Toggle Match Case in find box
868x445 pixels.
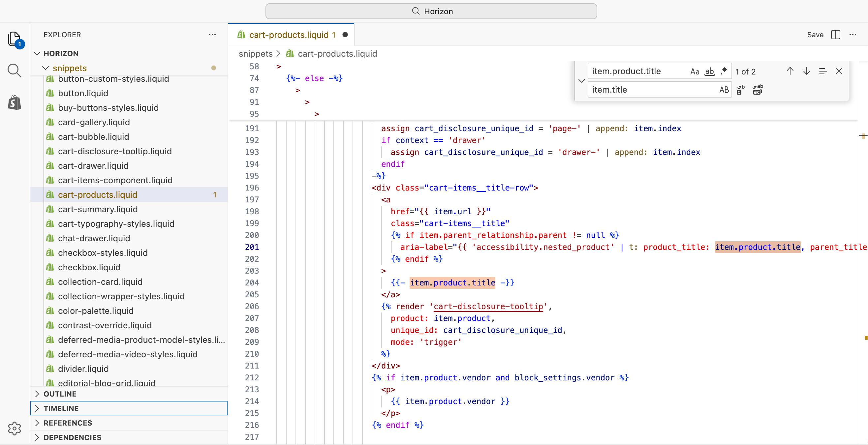pos(695,71)
